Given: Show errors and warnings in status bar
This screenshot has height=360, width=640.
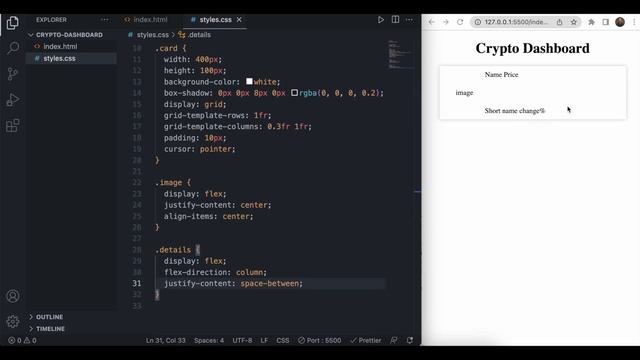Looking at the screenshot, I should pyautogui.click(x=22, y=340).
